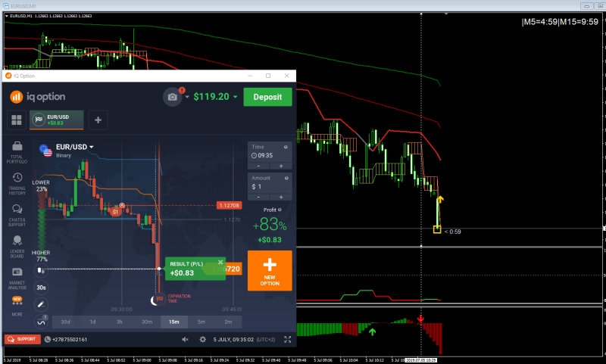Select the 2m timeframe

[229, 322]
